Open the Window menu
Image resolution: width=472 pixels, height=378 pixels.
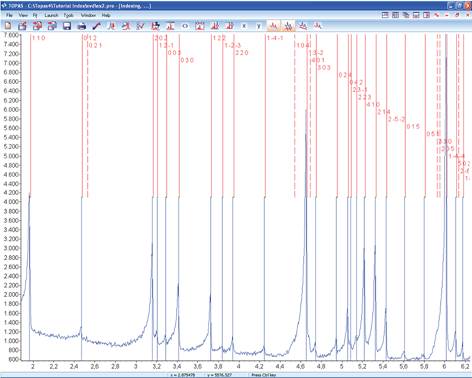[88, 15]
